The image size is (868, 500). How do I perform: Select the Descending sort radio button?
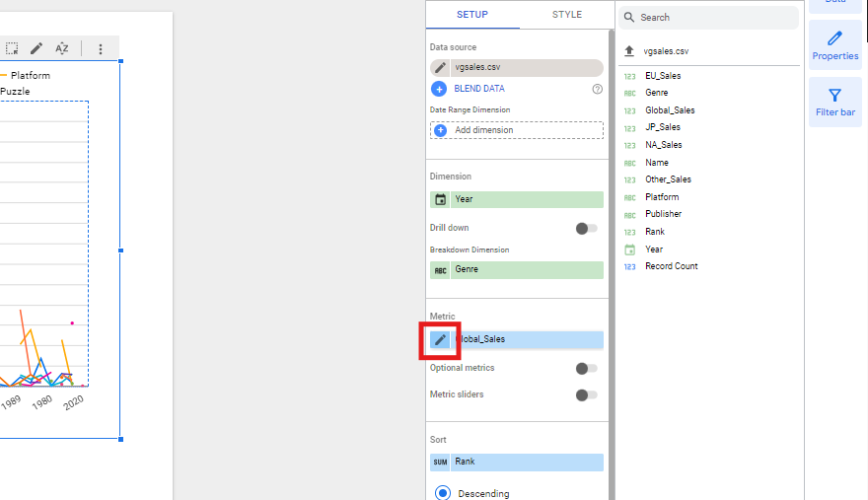(x=442, y=492)
